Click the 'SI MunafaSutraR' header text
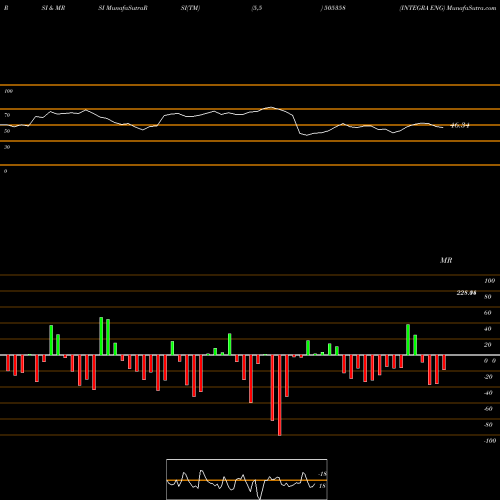The height and width of the screenshot is (500, 500). [x=123, y=8]
